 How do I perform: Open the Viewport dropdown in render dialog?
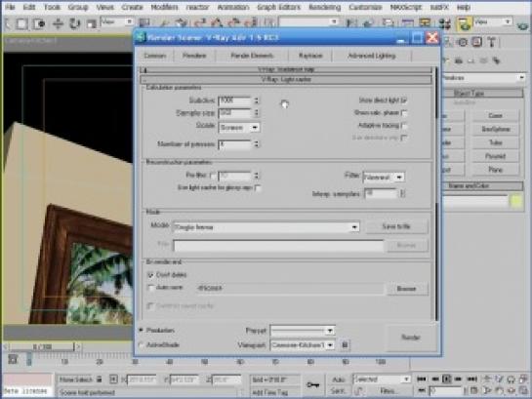tap(303, 345)
